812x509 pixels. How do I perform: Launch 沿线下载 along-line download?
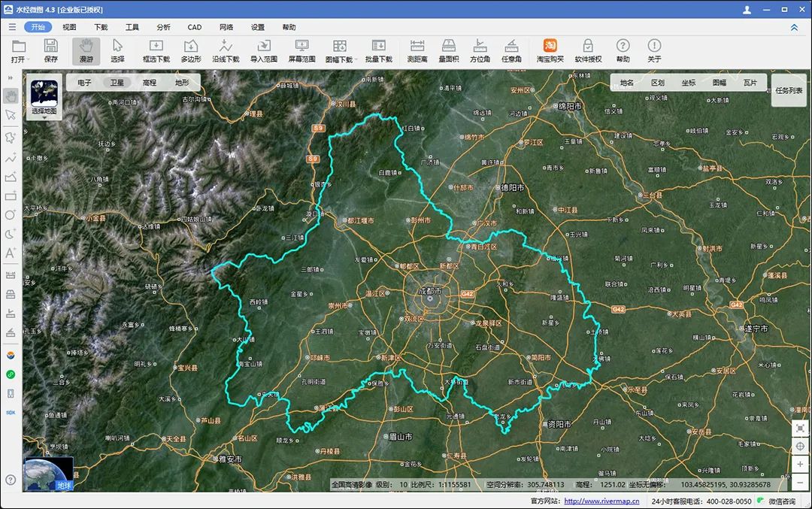pos(226,51)
